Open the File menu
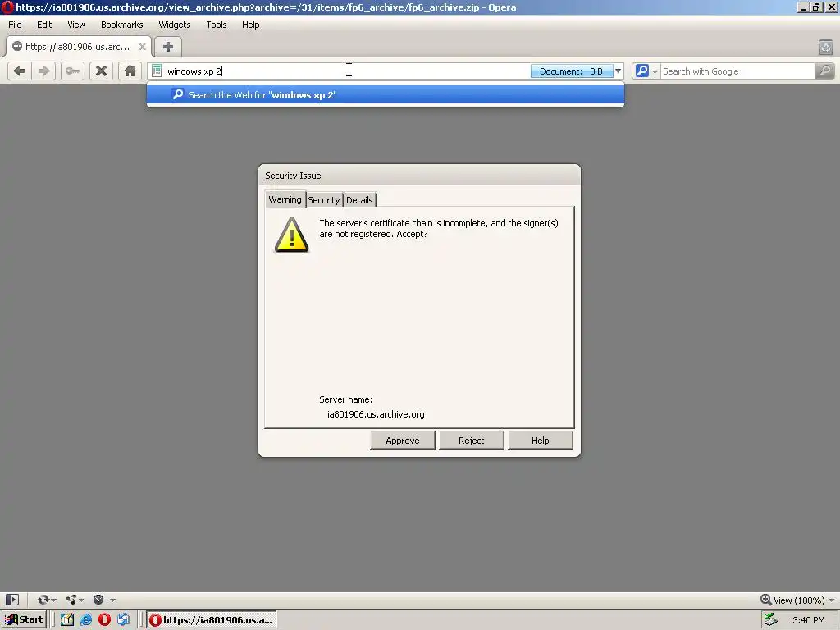This screenshot has width=840, height=630. (x=15, y=25)
